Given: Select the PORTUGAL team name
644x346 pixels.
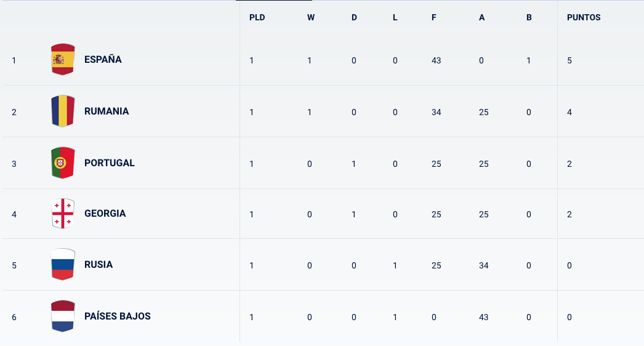Looking at the screenshot, I should 109,163.
